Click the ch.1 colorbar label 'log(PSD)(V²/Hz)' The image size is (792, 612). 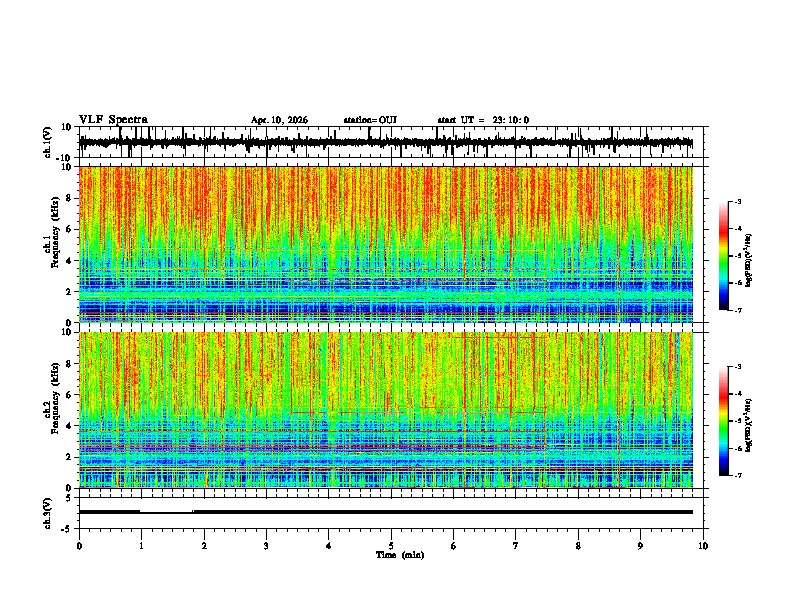(749, 261)
